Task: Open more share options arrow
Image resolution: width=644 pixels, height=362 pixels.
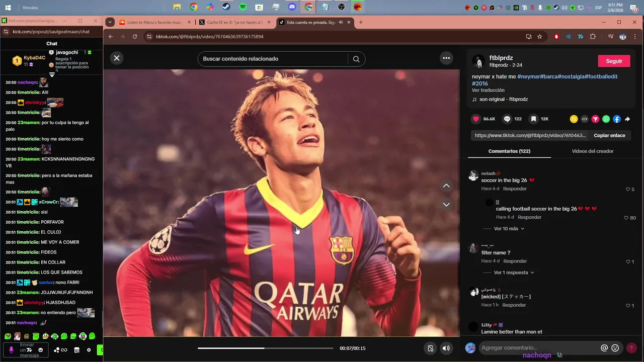Action: click(627, 119)
